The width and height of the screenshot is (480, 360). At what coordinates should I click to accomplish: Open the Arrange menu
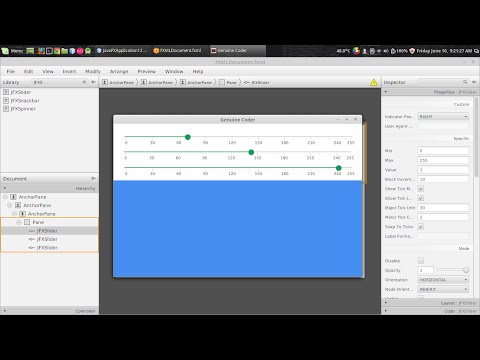coord(119,71)
